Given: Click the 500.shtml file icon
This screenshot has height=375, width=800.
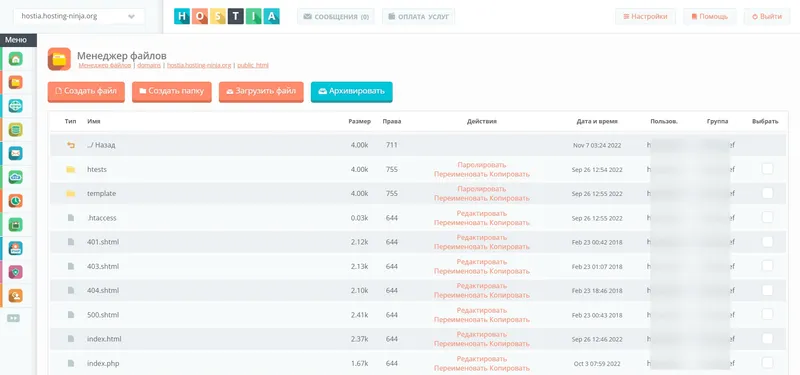Looking at the screenshot, I should 71,315.
